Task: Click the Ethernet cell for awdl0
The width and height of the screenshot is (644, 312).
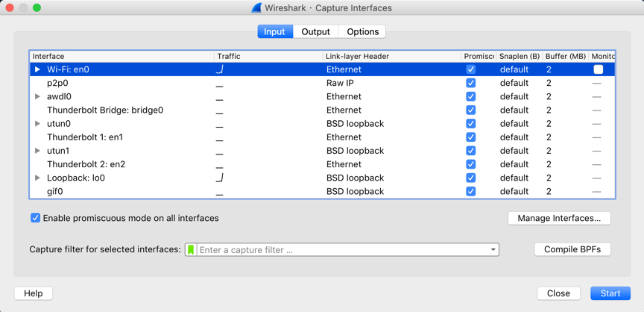Action: (344, 96)
